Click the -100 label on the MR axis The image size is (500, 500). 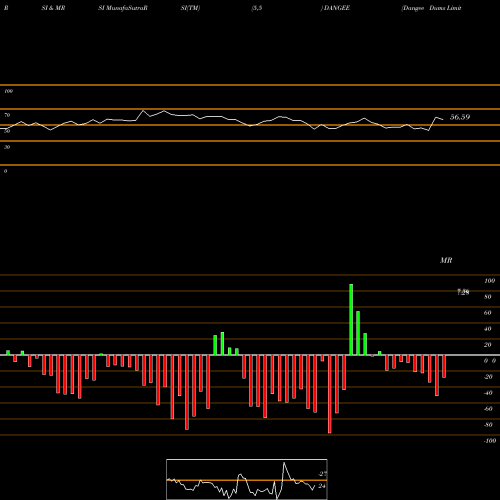tap(490, 441)
